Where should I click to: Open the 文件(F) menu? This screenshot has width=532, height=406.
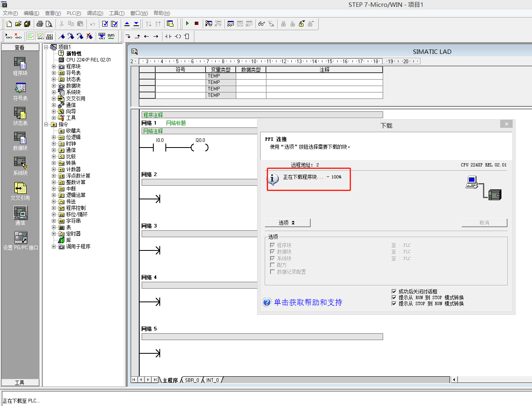[10, 13]
